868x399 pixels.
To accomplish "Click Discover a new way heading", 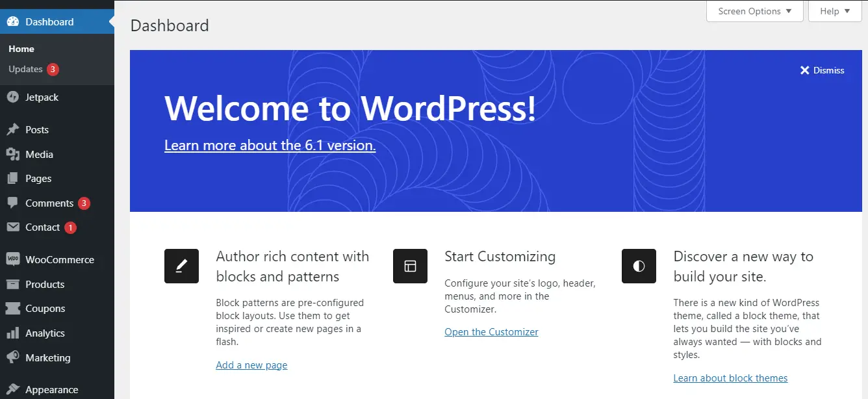I will click(743, 266).
